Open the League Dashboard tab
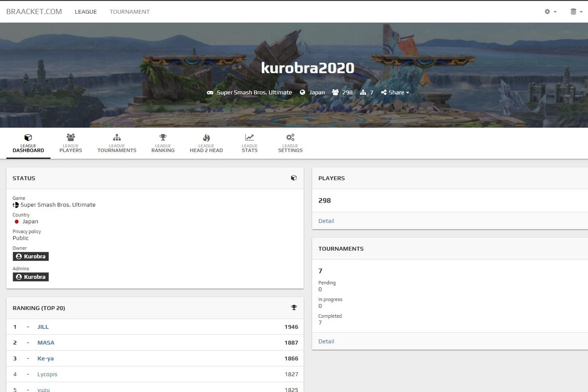The image size is (588, 392). click(28, 143)
